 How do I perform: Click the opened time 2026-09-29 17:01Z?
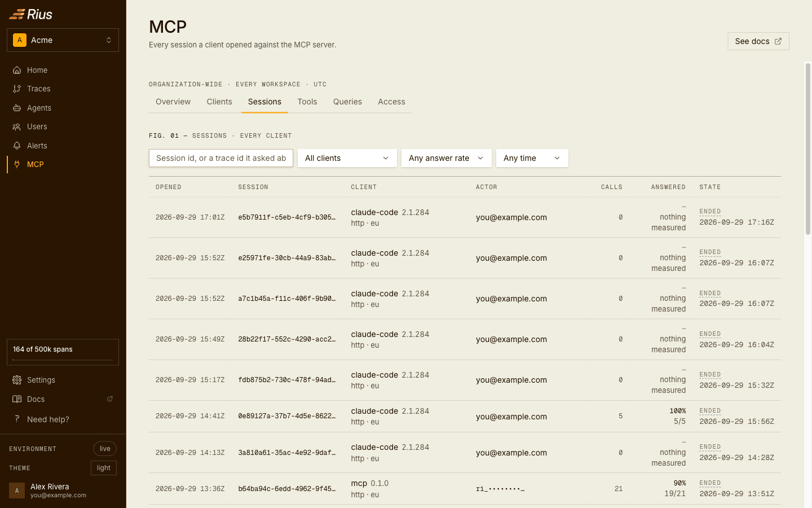[x=190, y=217]
